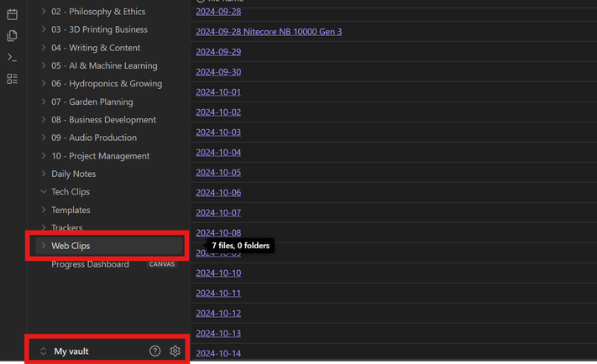Open the 2024-10-14 note link
The width and height of the screenshot is (597, 364).
click(x=218, y=354)
